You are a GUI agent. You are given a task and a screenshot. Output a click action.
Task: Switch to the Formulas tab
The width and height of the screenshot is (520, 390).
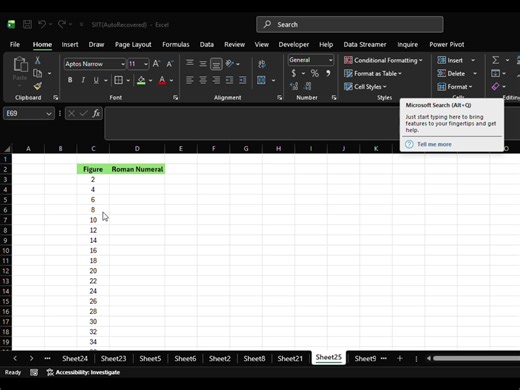click(176, 44)
